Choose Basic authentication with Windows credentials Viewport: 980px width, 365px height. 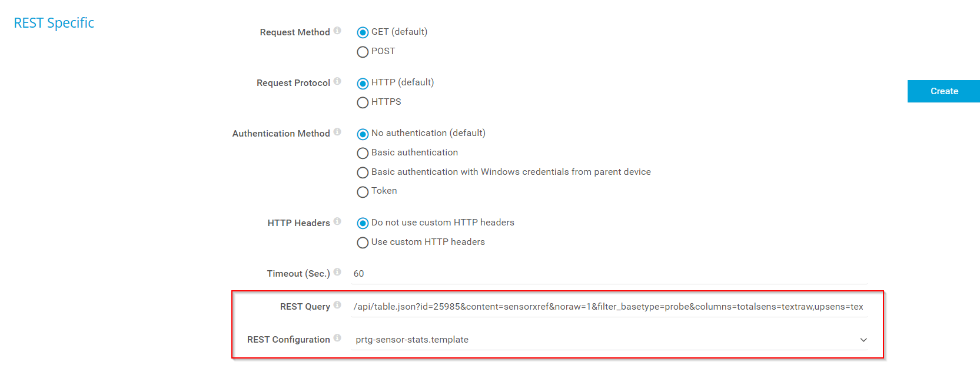click(363, 172)
